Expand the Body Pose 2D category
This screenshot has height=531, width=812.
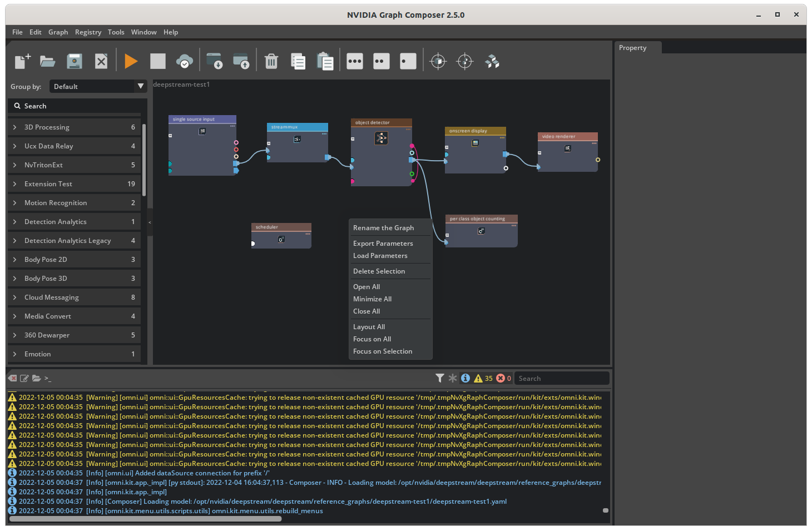point(74,260)
